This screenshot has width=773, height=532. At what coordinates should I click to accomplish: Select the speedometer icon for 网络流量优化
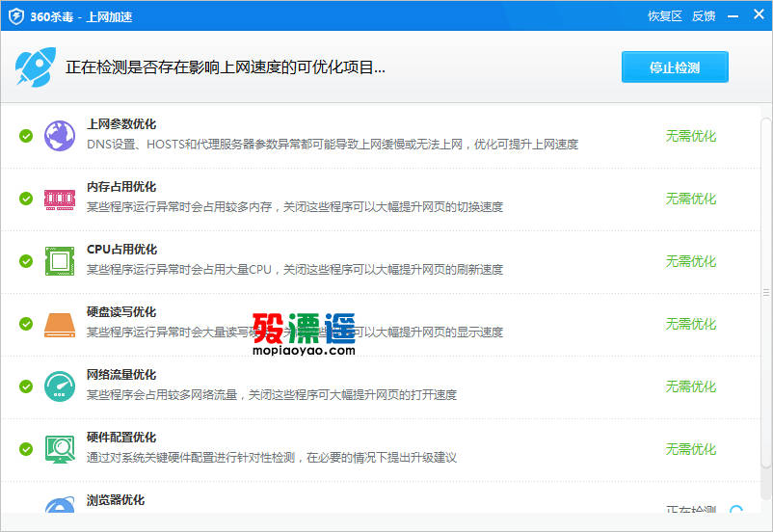(60, 386)
